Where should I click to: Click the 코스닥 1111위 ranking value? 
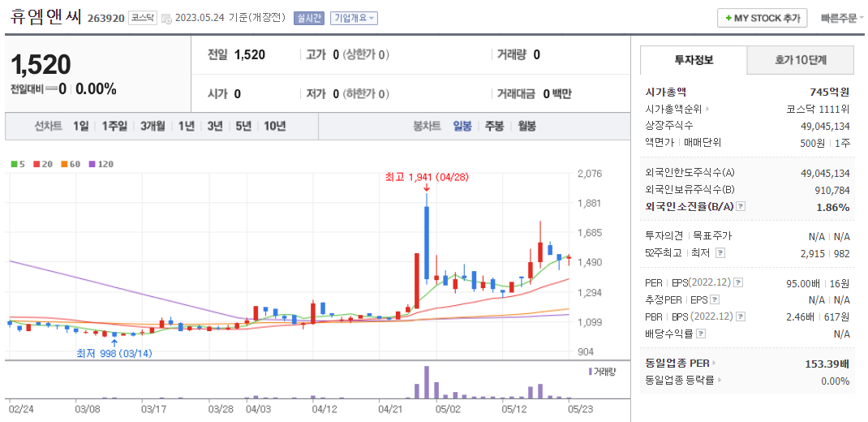818,110
